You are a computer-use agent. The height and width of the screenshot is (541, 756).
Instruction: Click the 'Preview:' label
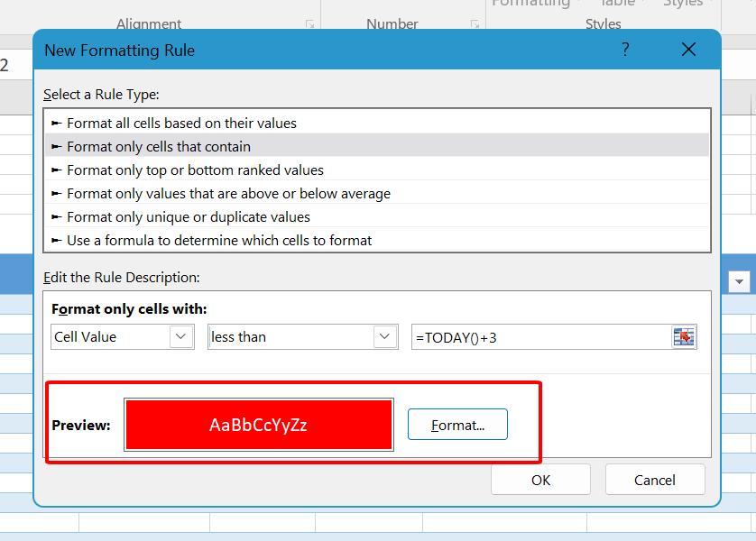(81, 425)
